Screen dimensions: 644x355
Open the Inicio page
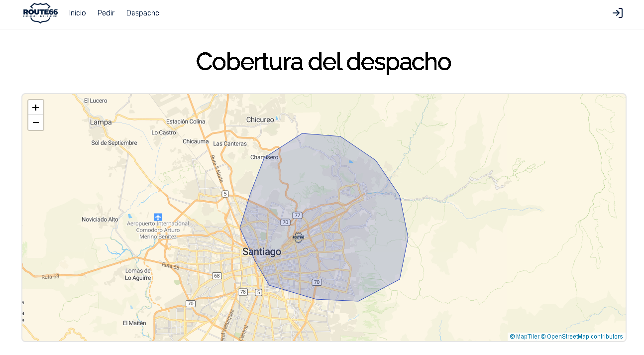coord(77,13)
